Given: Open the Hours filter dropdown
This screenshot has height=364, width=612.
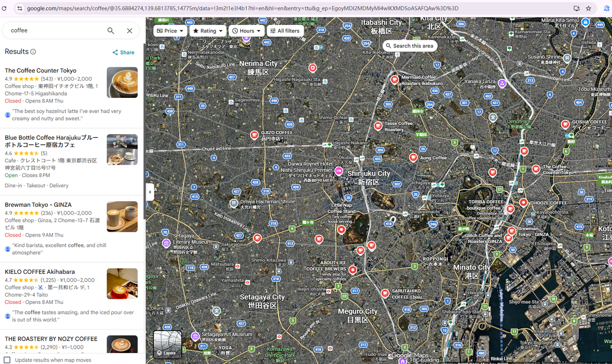Looking at the screenshot, I should [x=247, y=31].
